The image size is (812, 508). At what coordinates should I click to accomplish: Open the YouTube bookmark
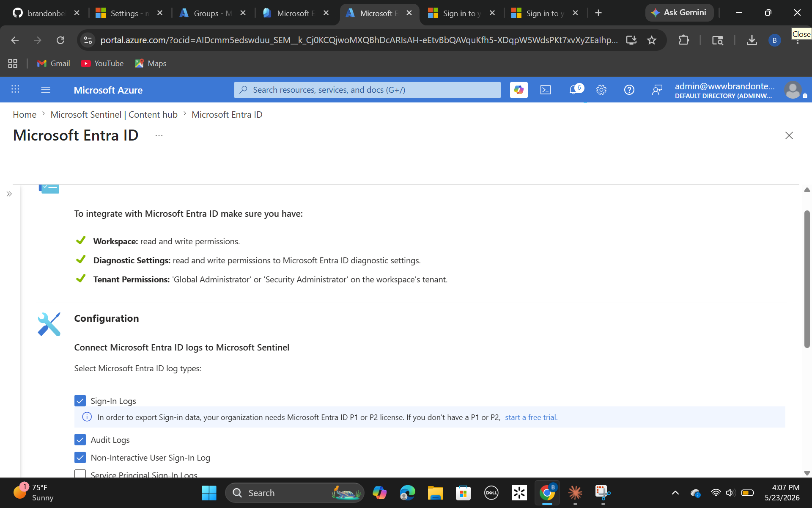point(102,63)
